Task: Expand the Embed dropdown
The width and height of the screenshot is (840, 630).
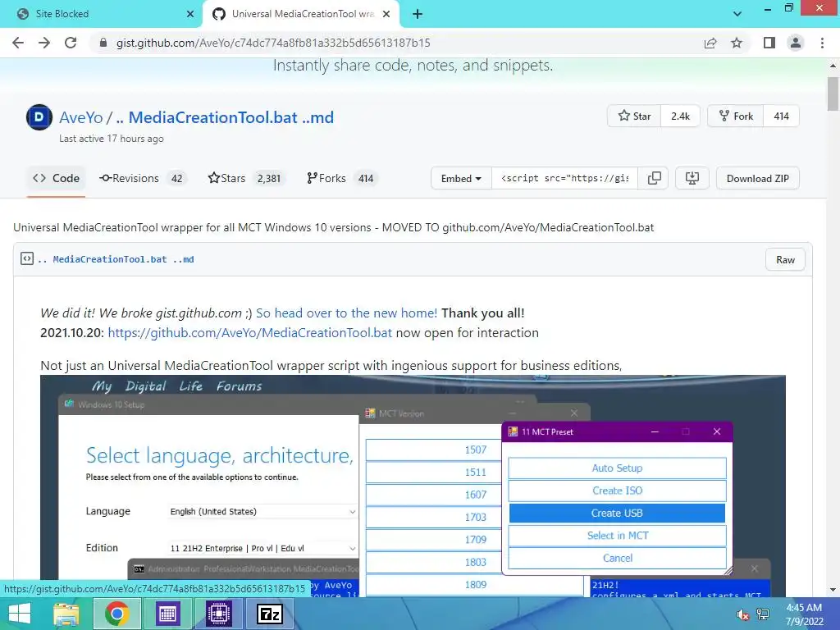Action: 461,178
